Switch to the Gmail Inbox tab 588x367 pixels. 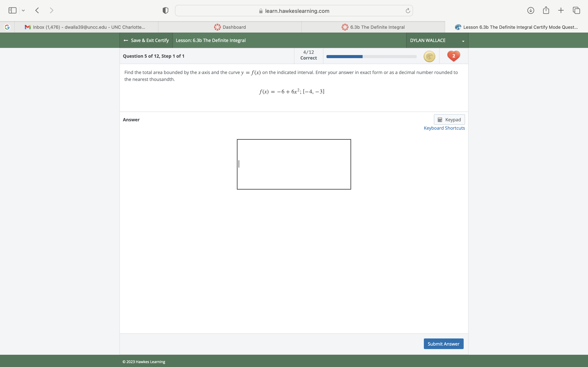coord(86,27)
